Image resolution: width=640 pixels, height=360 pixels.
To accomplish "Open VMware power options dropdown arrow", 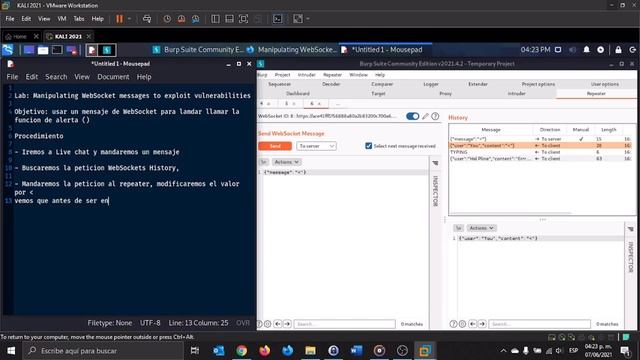I will (x=129, y=19).
